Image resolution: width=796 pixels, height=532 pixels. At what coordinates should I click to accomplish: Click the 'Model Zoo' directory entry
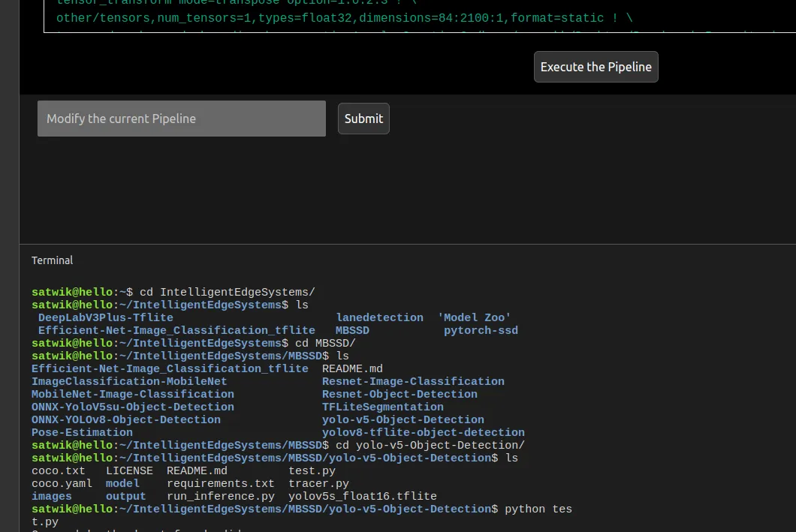coord(474,317)
